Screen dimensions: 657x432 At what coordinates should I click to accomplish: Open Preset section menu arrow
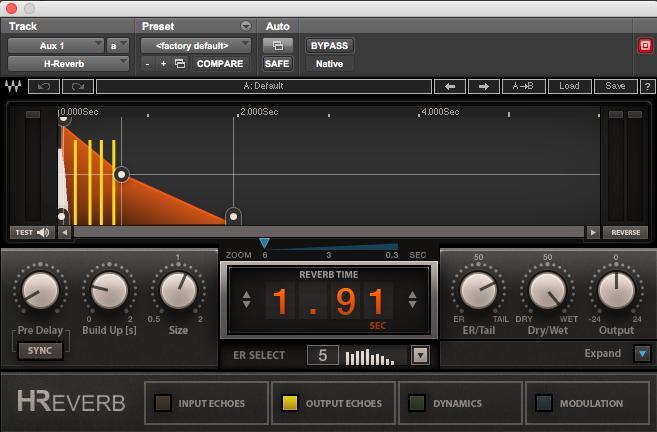246,26
